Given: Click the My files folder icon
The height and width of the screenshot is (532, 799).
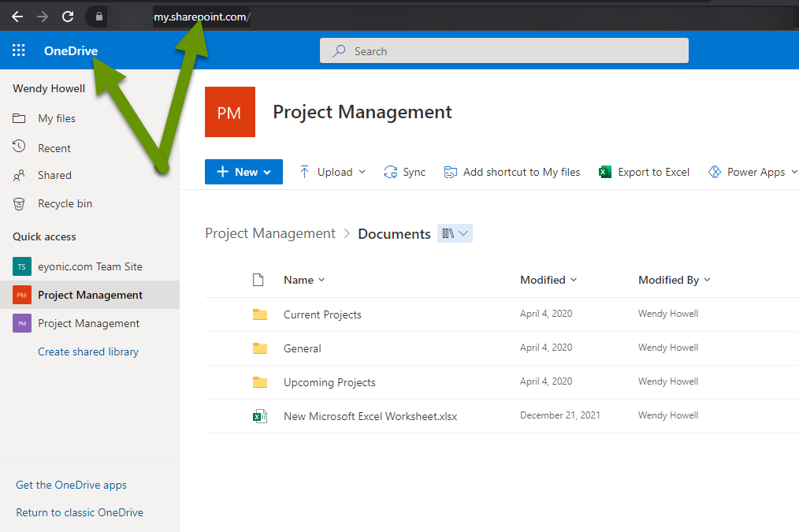Looking at the screenshot, I should pos(19,118).
